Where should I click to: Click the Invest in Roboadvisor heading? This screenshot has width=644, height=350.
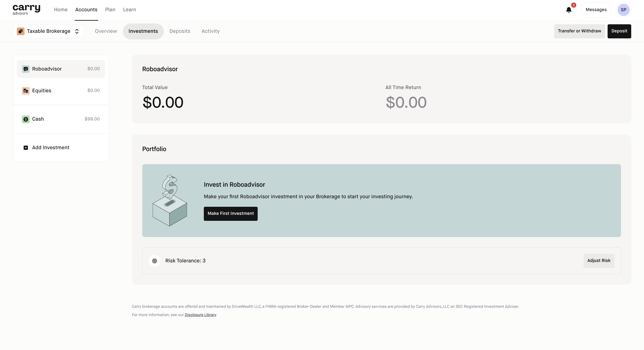pyautogui.click(x=234, y=185)
